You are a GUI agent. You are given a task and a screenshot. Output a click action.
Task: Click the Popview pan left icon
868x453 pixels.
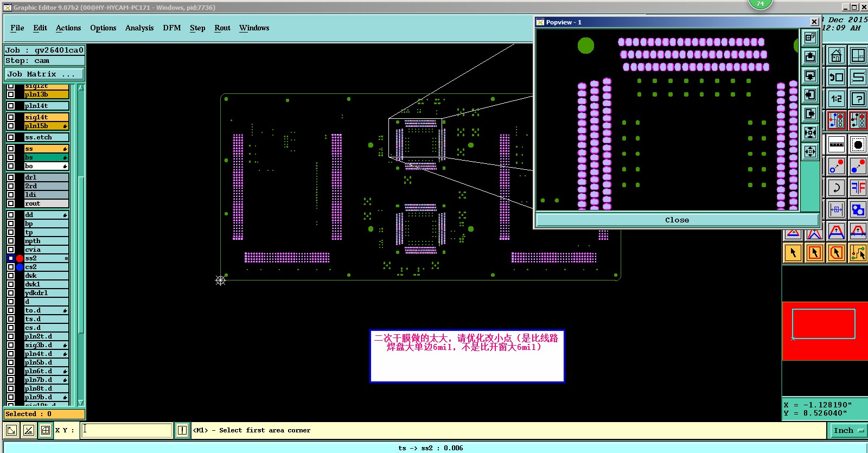pyautogui.click(x=810, y=94)
